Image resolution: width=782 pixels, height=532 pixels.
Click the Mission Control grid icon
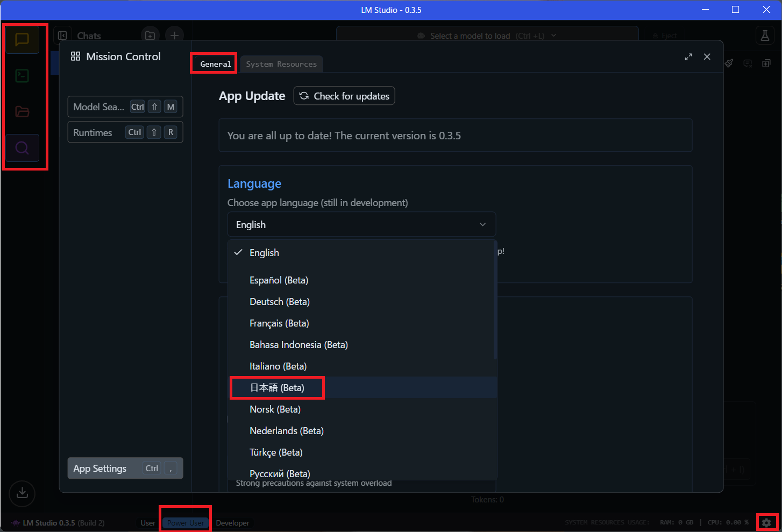tap(76, 56)
